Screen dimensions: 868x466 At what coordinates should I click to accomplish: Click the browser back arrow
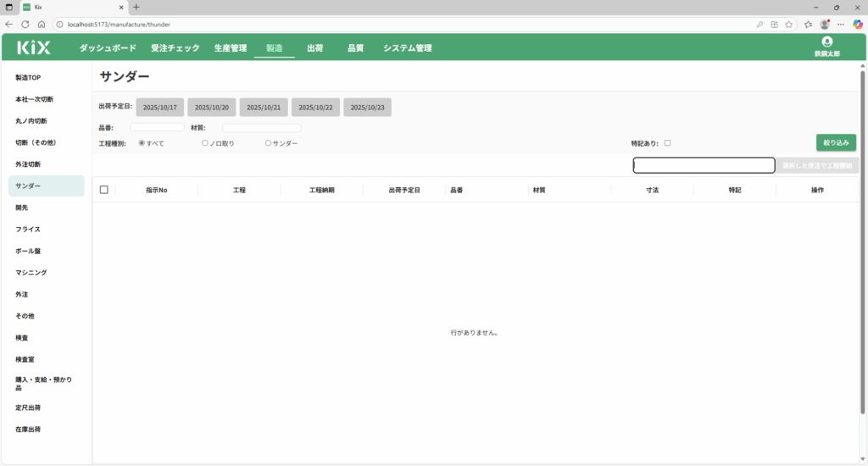pyautogui.click(x=9, y=25)
